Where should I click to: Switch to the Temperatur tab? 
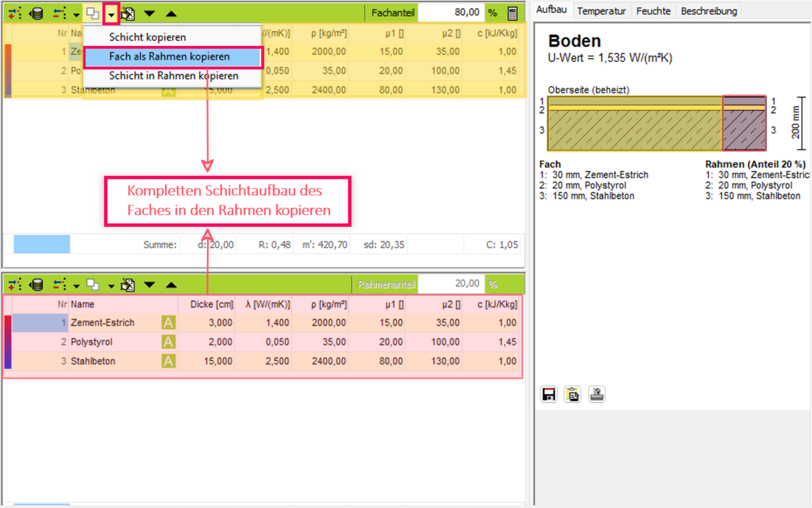602,11
